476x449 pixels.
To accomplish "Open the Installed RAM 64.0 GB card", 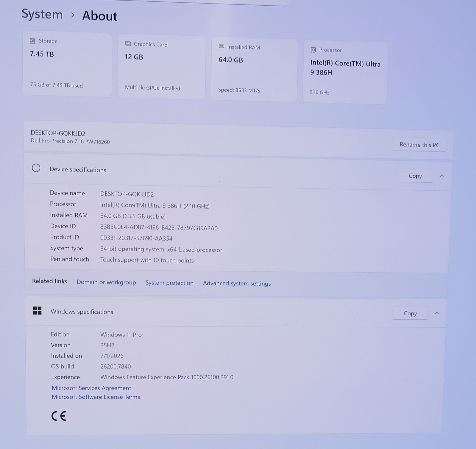I will coord(254,70).
